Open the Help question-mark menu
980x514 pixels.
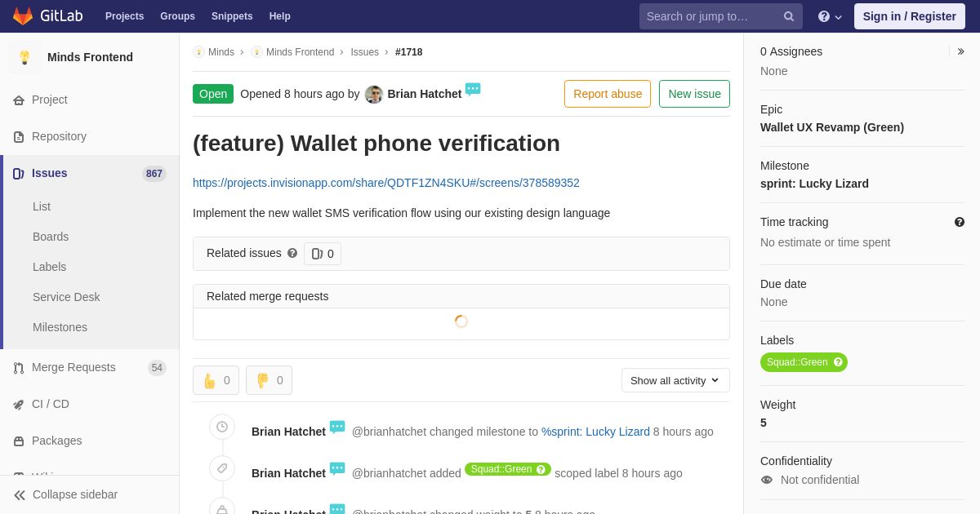[830, 16]
